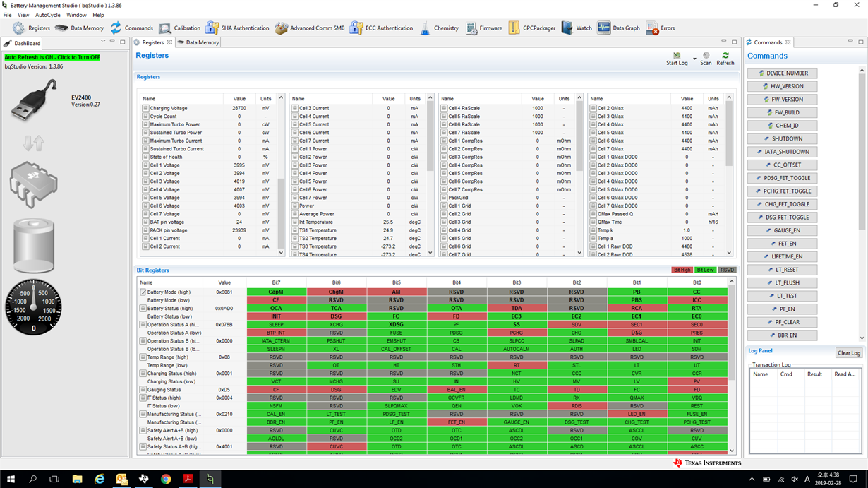The width and height of the screenshot is (868, 488).
Task: Send the DEVICE_NUMBER command
Action: [783, 73]
